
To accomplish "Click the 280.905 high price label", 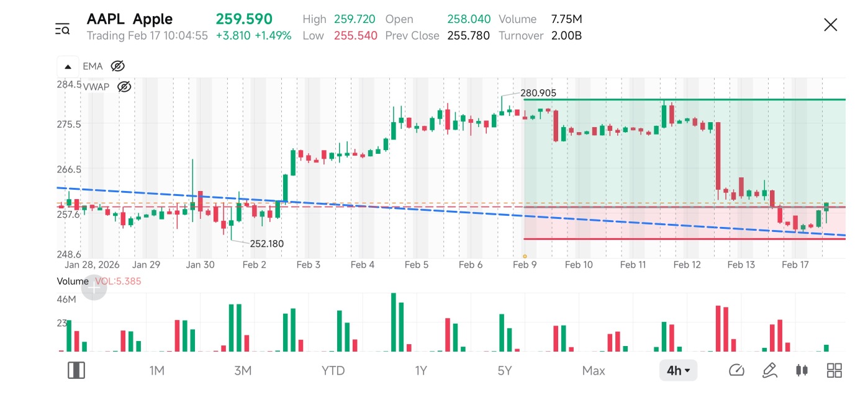I will click(x=538, y=93).
